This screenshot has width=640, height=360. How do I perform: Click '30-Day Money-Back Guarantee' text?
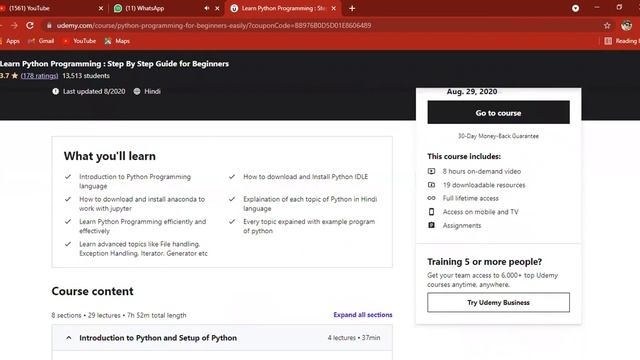tap(498, 136)
